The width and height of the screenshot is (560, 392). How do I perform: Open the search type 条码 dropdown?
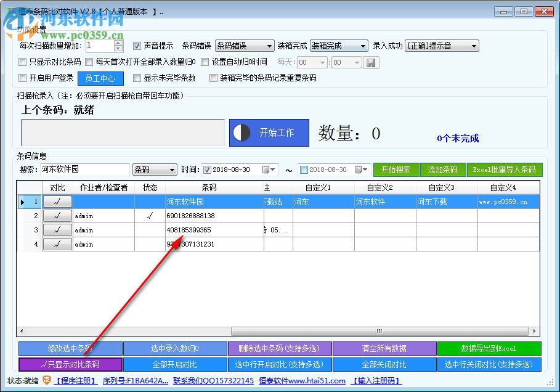coord(155,169)
